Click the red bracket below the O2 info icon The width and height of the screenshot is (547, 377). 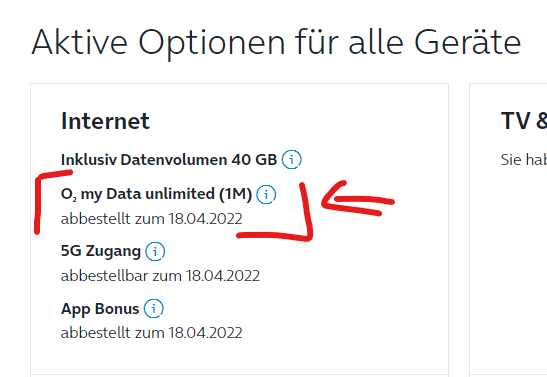[276, 212]
